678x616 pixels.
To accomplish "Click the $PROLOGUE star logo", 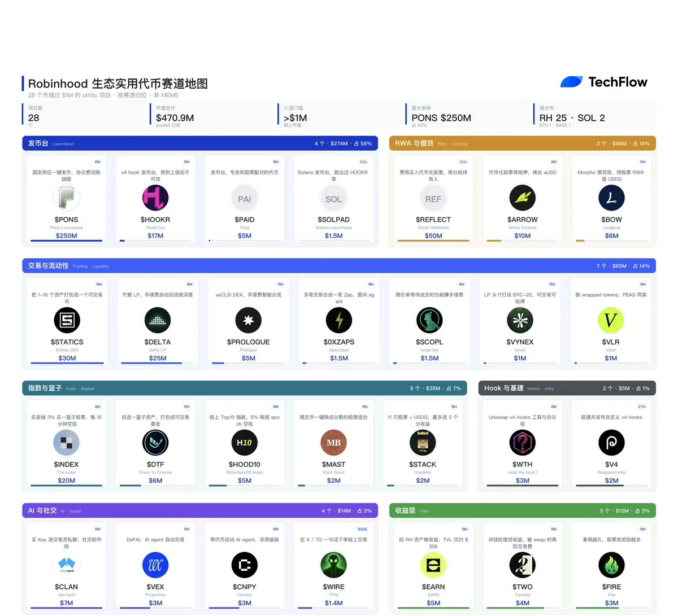I will point(249,321).
